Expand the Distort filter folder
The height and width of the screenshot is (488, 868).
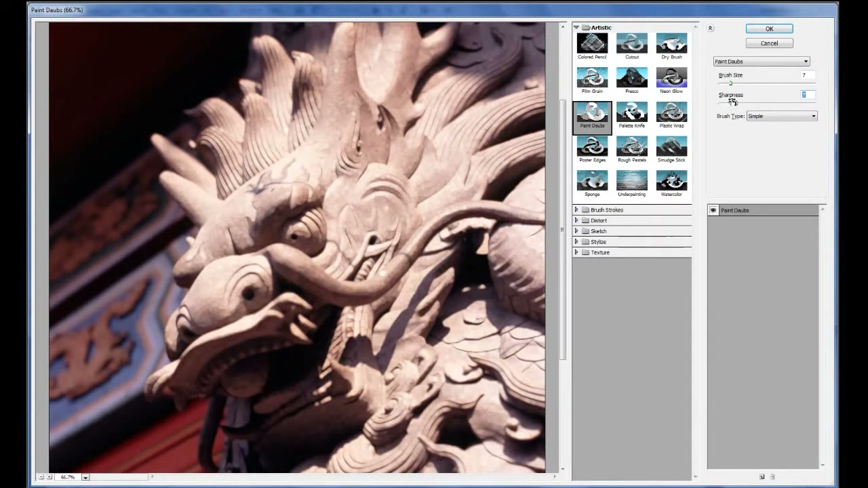point(576,220)
